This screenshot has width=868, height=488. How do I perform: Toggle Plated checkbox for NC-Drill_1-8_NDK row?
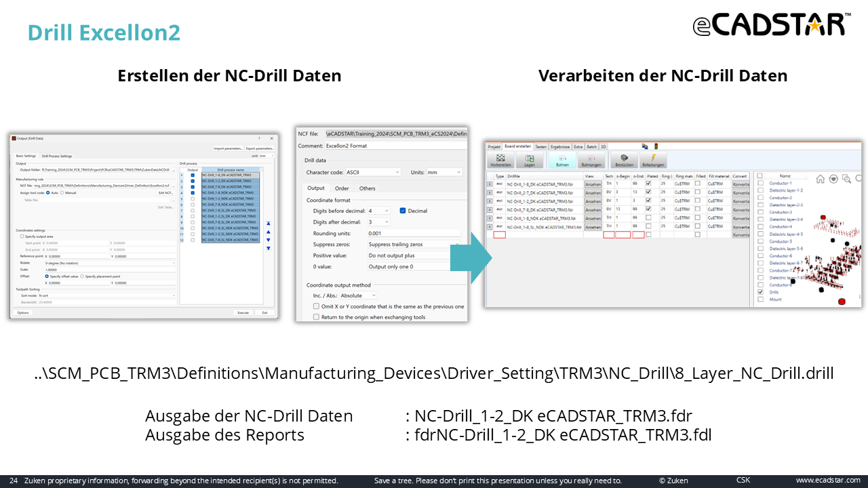tap(649, 218)
